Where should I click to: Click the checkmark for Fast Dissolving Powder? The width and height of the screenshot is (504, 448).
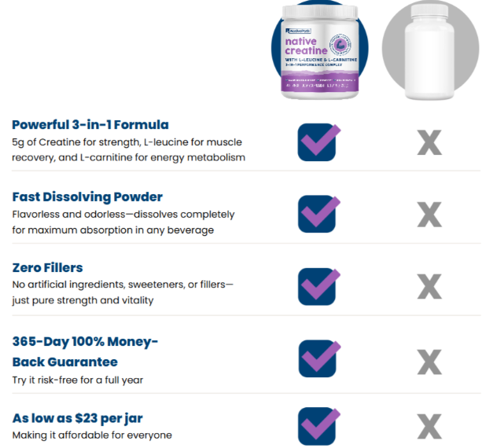click(x=318, y=213)
